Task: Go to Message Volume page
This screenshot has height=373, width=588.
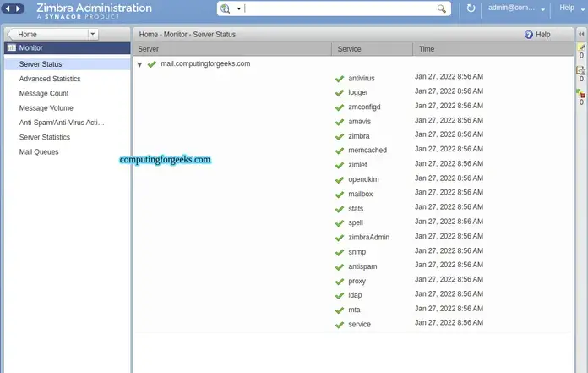Action: click(x=46, y=108)
